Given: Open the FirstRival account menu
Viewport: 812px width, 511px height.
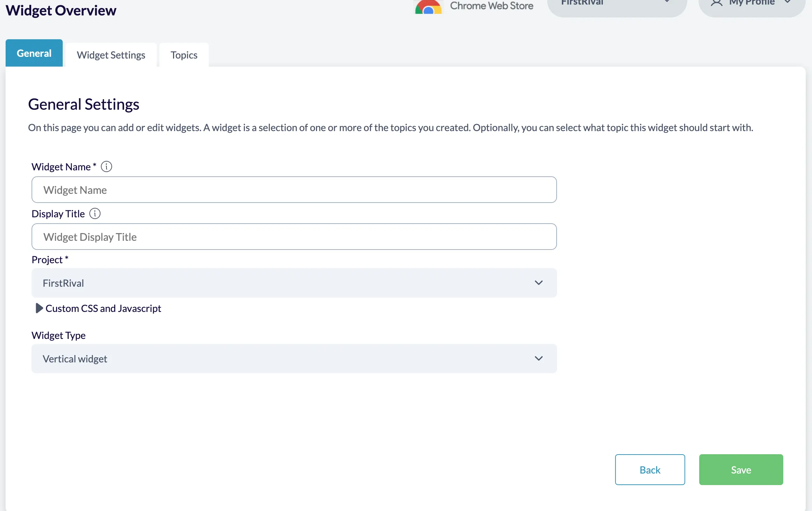Looking at the screenshot, I should pyautogui.click(x=617, y=3).
